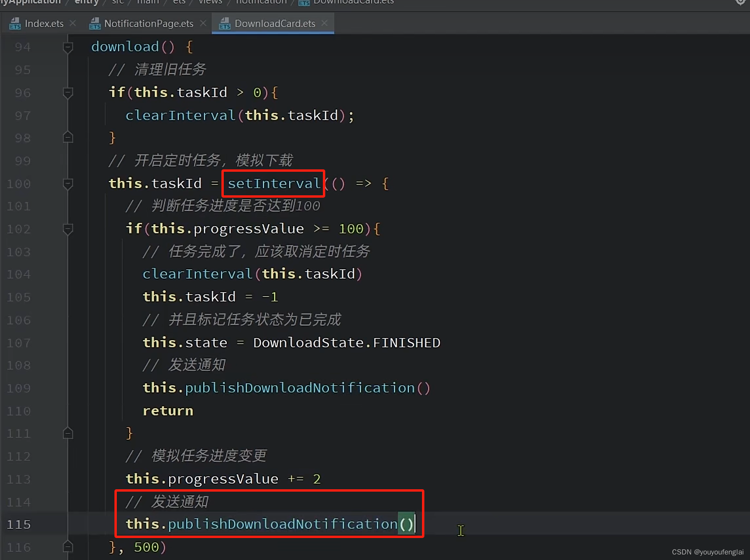
Task: Click line number 94 in the gutter
Action: (23, 47)
